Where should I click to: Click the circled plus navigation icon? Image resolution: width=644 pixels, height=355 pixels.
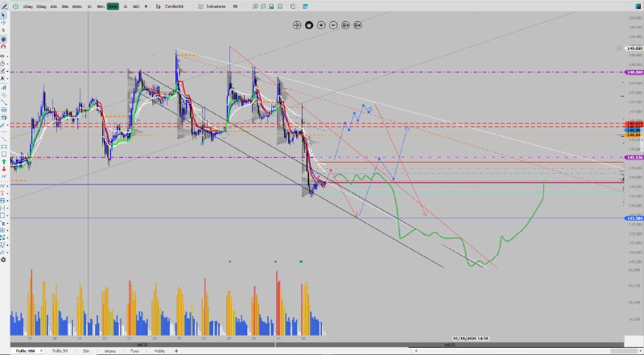[321, 25]
